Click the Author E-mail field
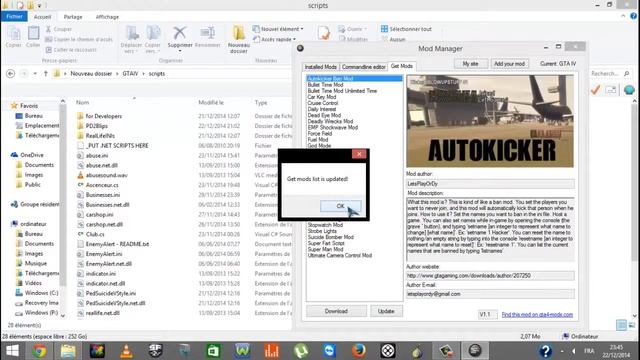640x360 pixels. (490, 294)
